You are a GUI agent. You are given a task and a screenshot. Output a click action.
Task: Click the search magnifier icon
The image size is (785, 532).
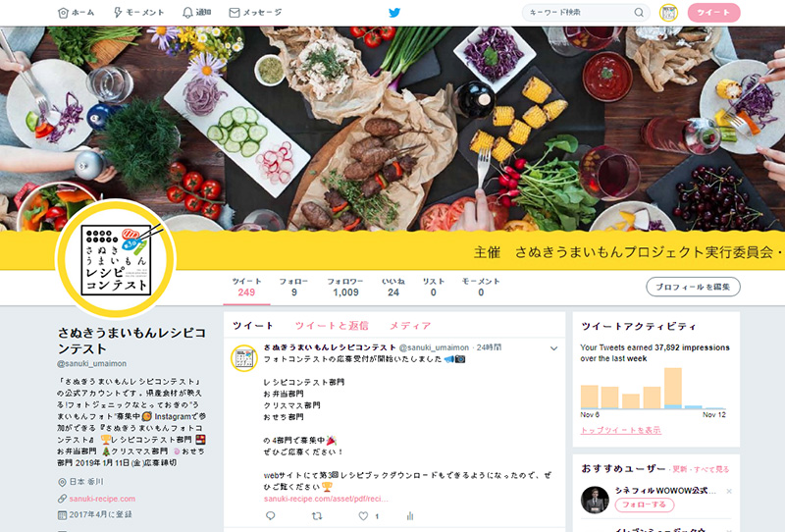[639, 13]
